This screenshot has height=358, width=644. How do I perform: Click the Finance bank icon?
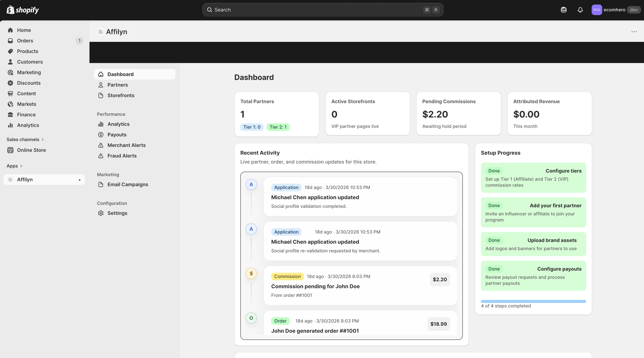(10, 114)
